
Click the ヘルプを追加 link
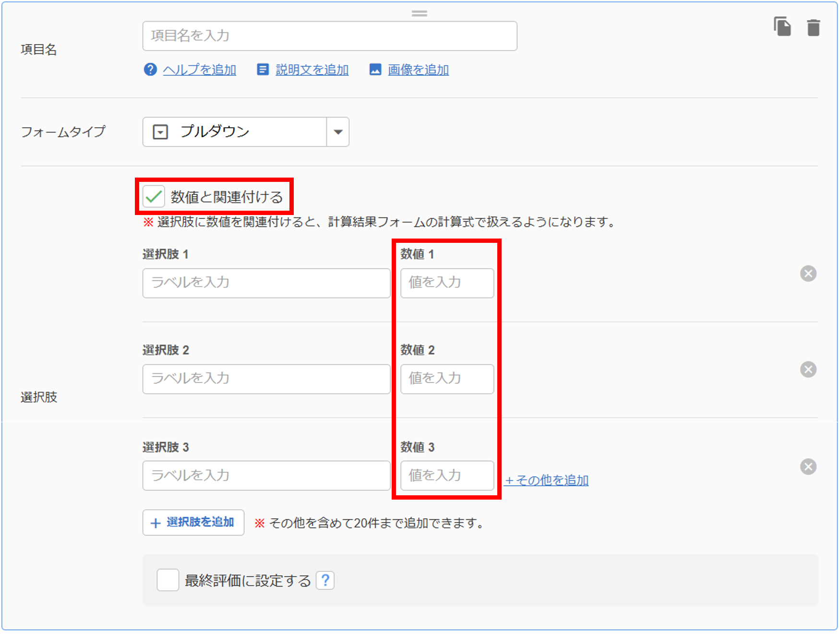[x=199, y=70]
